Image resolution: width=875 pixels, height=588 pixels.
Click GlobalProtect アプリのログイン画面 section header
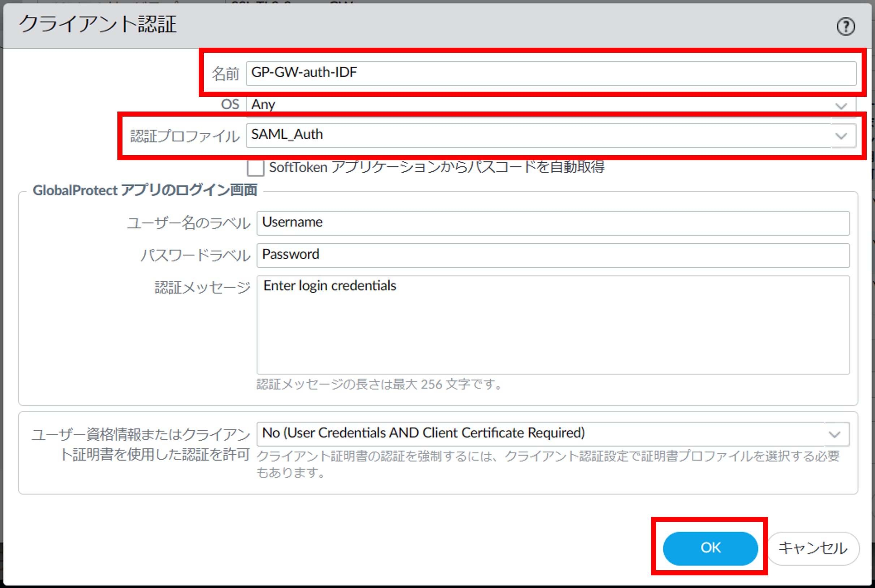click(145, 191)
